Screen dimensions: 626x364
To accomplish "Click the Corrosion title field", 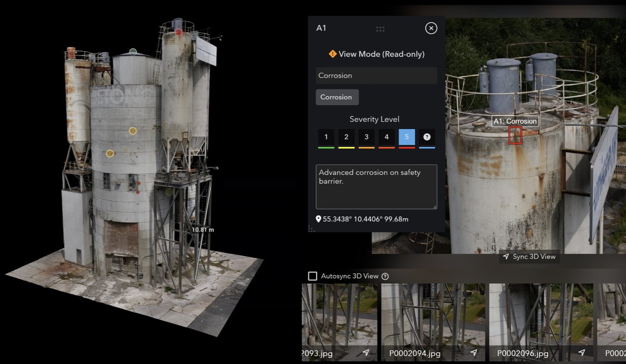I will [376, 76].
